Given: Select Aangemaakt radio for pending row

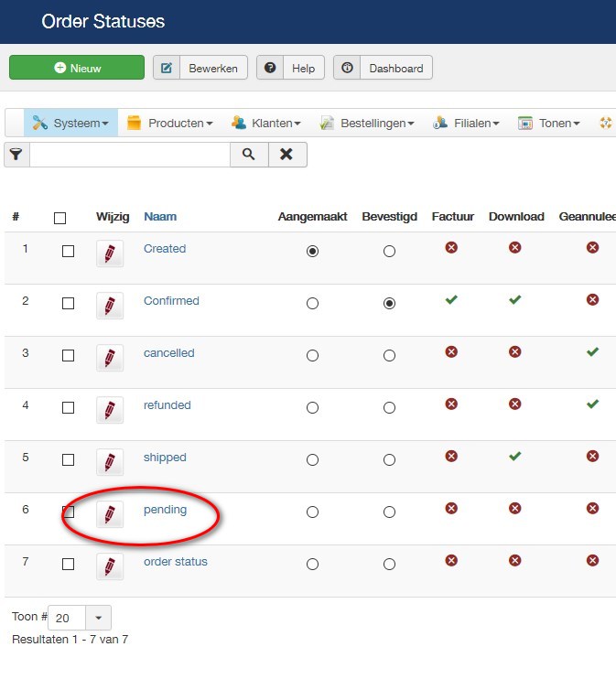Looking at the screenshot, I should (x=312, y=512).
